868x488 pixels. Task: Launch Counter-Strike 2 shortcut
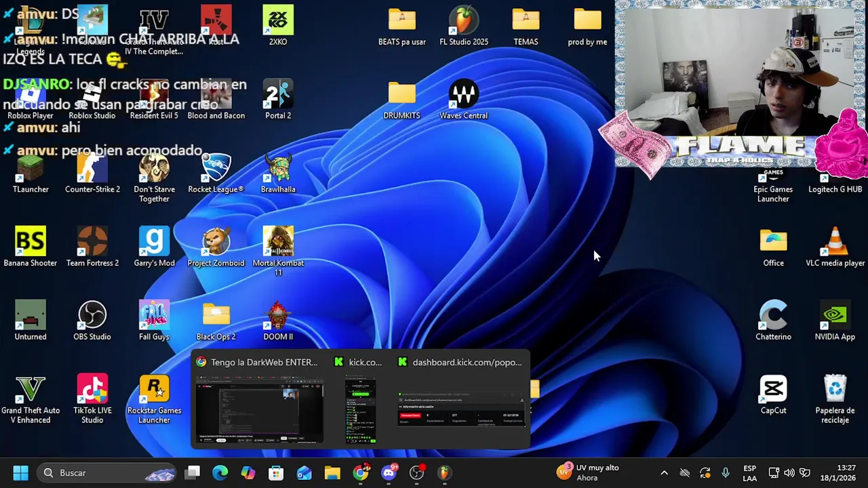coord(92,174)
